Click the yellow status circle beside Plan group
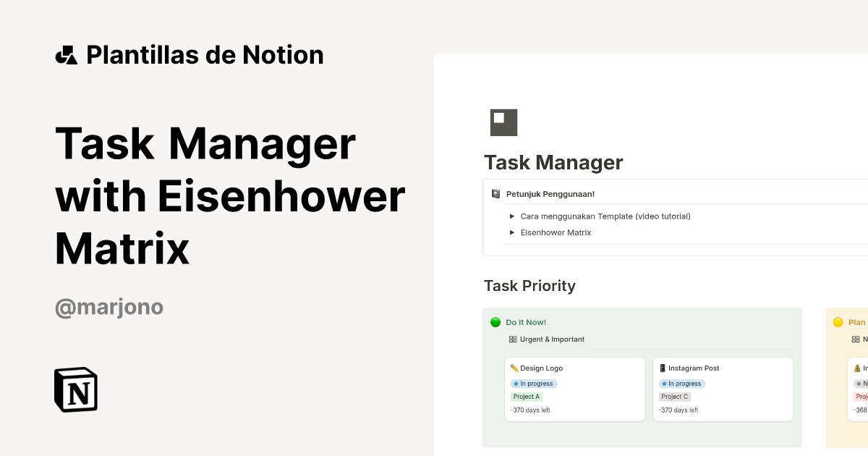The image size is (868, 456). coord(838,321)
